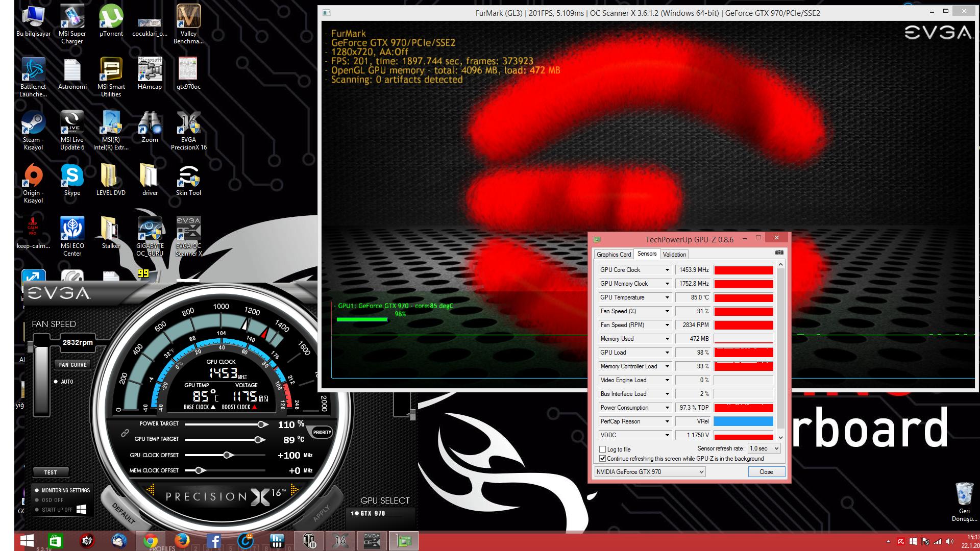Open the HAmcap desktop shortcut
This screenshot has height=551, width=980.
click(150, 73)
